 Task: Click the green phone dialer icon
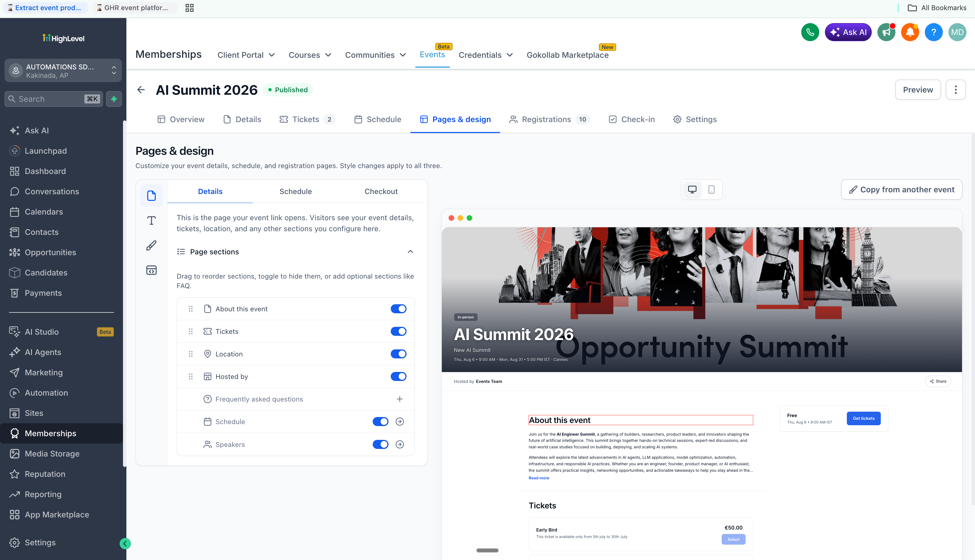coord(810,32)
